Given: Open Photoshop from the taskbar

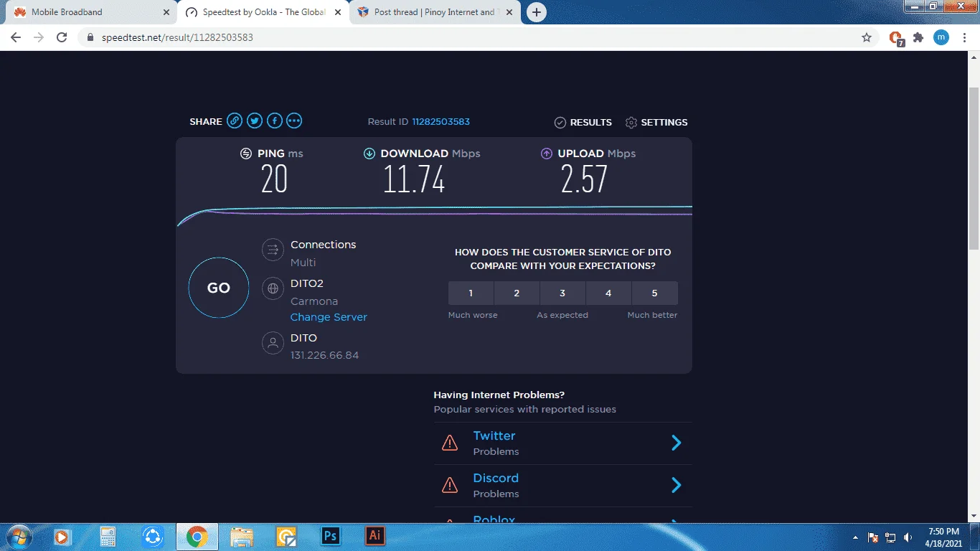Looking at the screenshot, I should coord(331,536).
